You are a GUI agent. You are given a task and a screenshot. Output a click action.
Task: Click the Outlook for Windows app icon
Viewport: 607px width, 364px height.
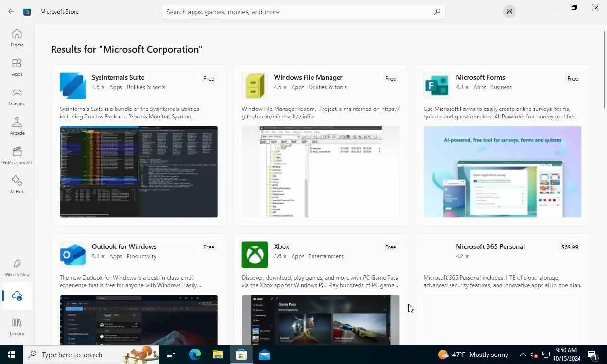pos(73,255)
